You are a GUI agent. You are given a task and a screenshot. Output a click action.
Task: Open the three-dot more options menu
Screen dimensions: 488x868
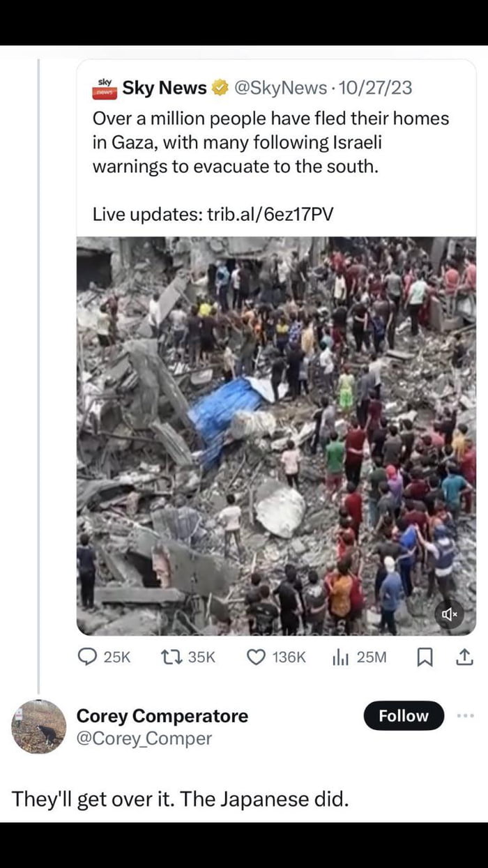click(465, 715)
